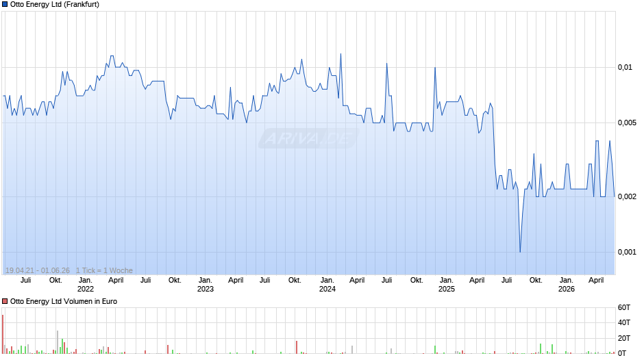
Task: Click the 'Jan. 2024' axis label
Action: click(x=327, y=285)
